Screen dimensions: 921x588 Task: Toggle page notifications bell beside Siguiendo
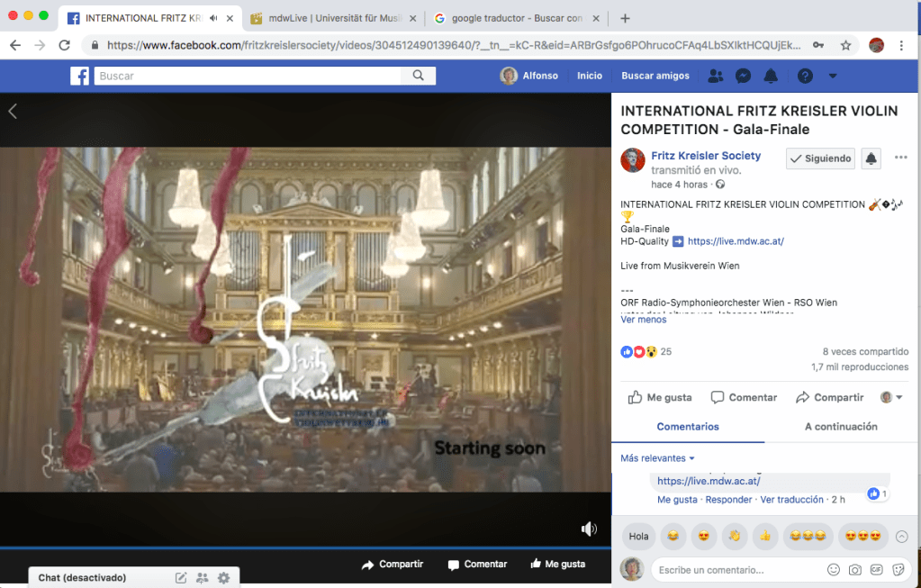click(x=871, y=158)
